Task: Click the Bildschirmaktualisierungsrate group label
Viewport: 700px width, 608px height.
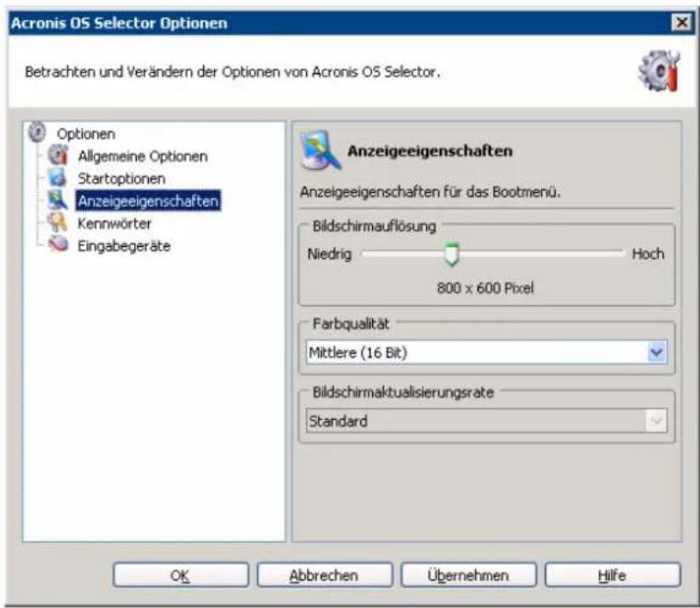Action: tap(403, 392)
